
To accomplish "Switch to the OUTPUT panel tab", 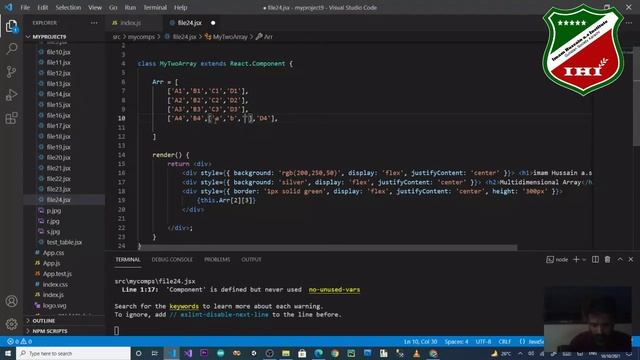I will (251, 260).
